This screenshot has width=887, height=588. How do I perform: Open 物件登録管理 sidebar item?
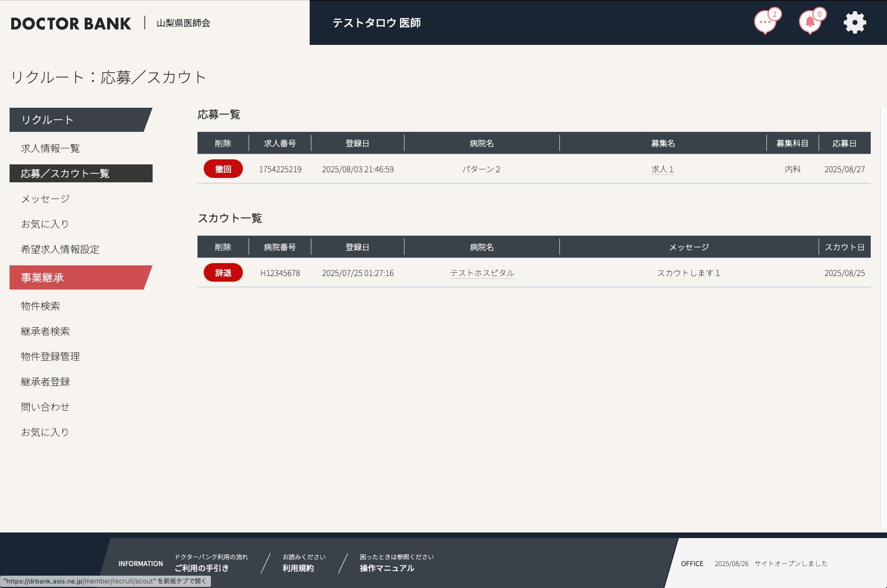pyautogui.click(x=50, y=356)
